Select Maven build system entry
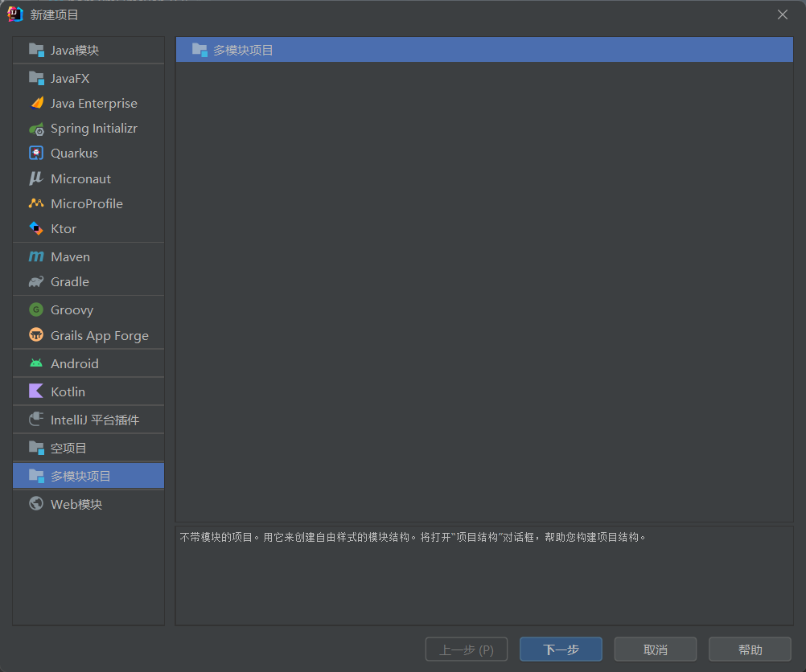Screen dimensions: 806x672 click(x=88, y=256)
